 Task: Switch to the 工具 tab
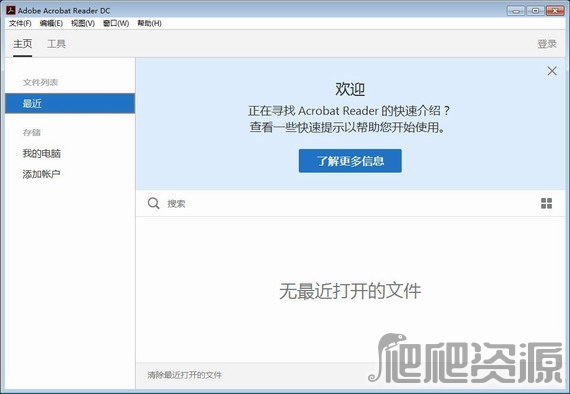(56, 44)
